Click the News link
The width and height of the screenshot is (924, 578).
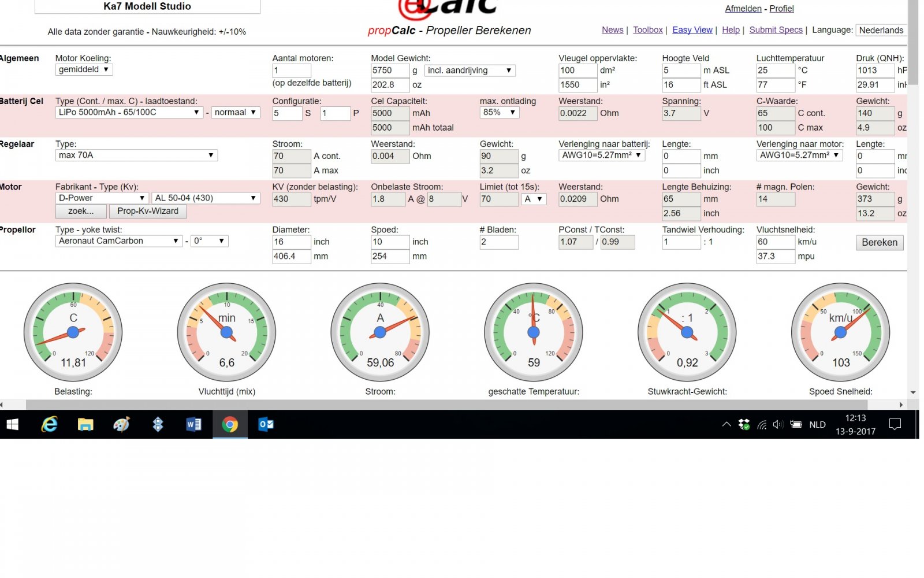click(612, 30)
